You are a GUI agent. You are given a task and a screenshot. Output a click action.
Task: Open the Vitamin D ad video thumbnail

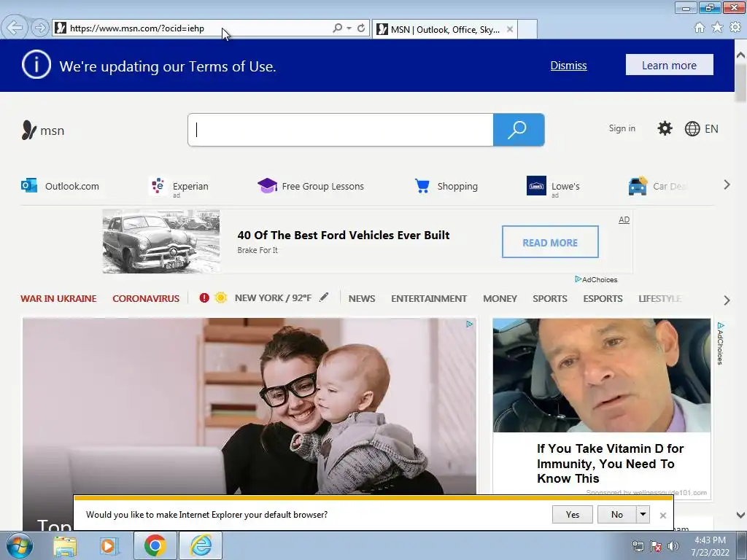pos(602,376)
